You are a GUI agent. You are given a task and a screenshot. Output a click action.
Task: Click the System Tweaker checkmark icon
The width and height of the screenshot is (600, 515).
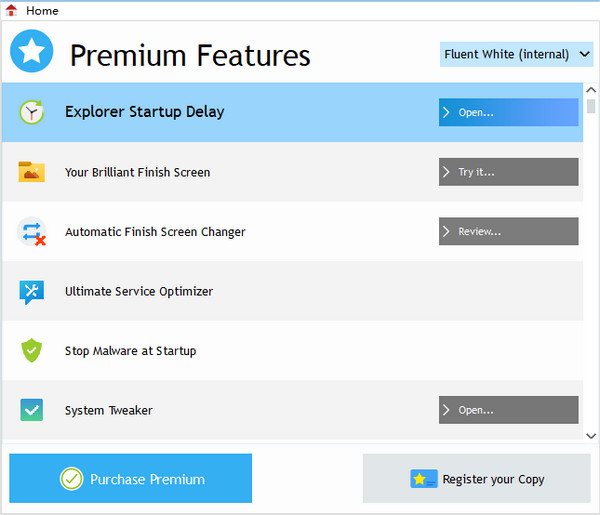point(31,410)
